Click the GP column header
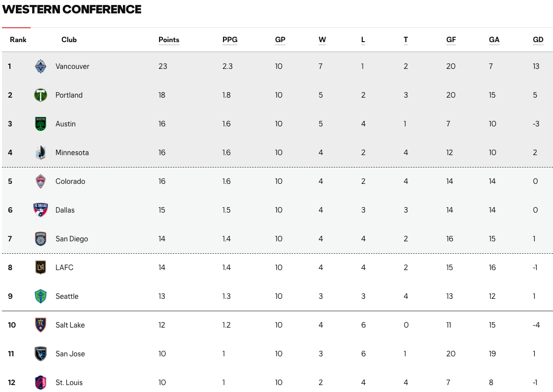Image resolution: width=553 pixels, height=392 pixels. 280,40
